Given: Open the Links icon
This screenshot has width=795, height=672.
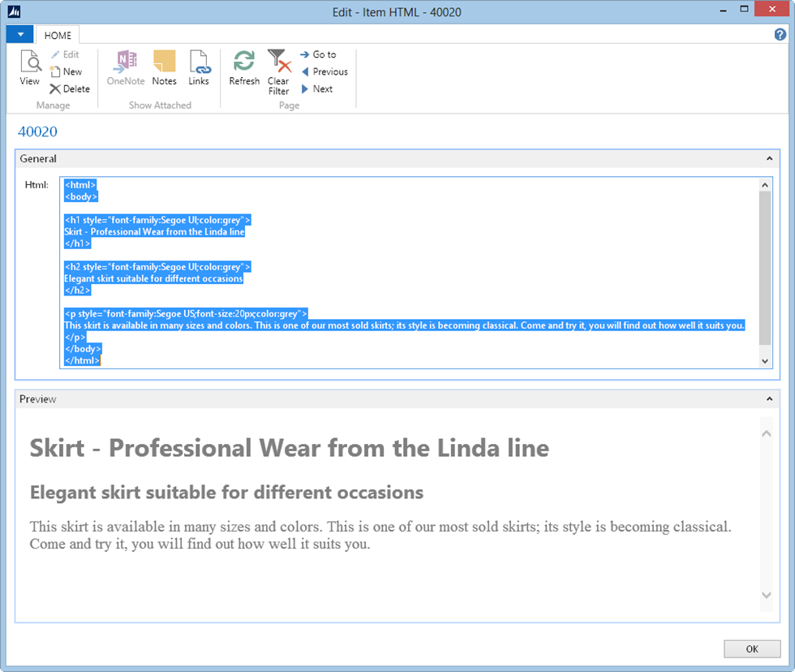Looking at the screenshot, I should (199, 68).
